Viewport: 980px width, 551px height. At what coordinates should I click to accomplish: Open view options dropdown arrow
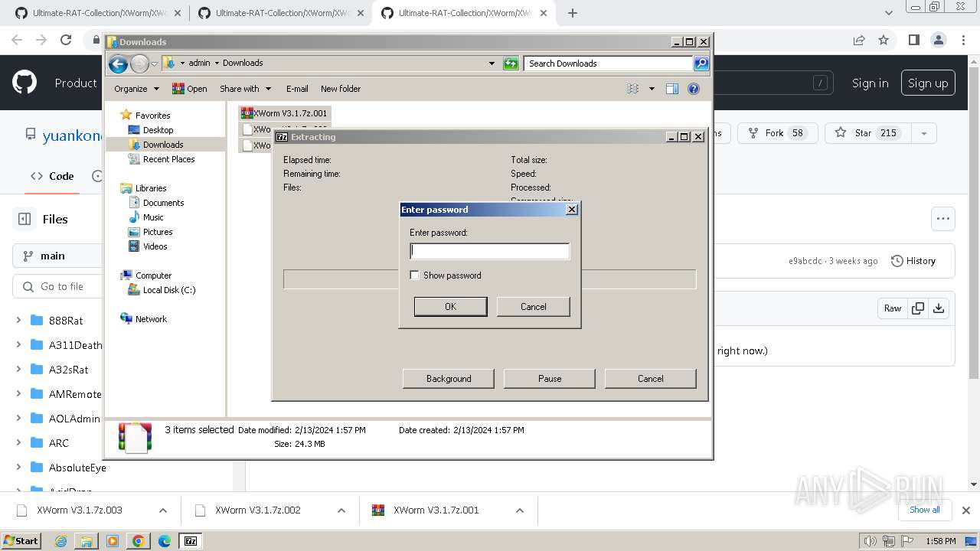(652, 89)
